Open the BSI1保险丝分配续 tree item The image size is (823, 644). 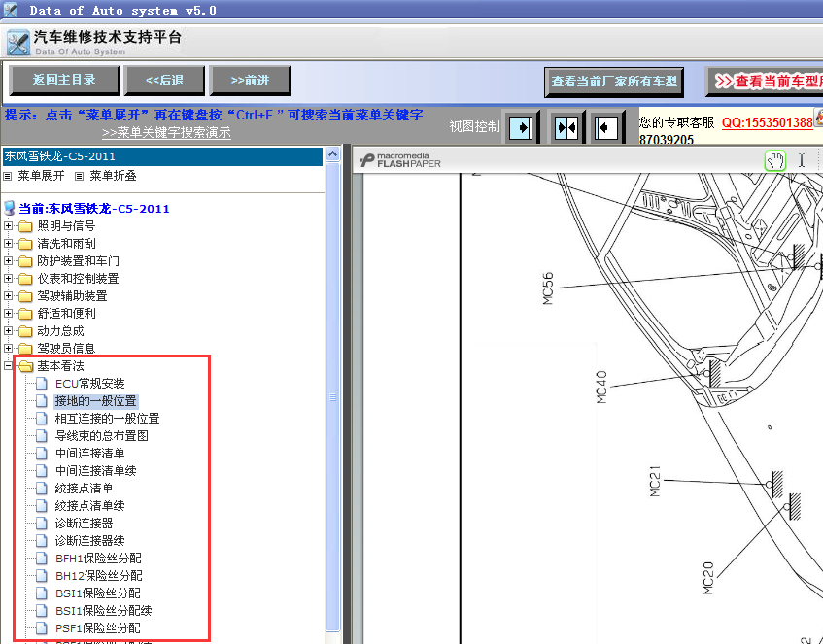point(103,610)
